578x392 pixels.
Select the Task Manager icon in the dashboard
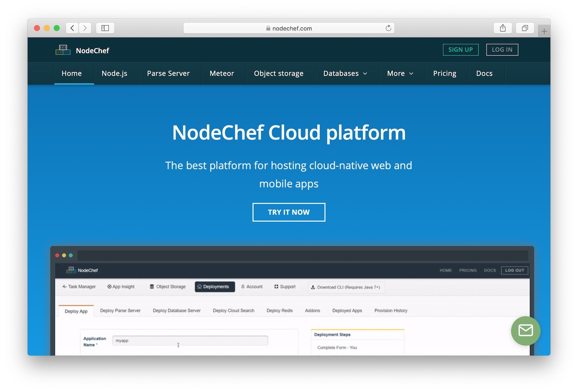(64, 287)
